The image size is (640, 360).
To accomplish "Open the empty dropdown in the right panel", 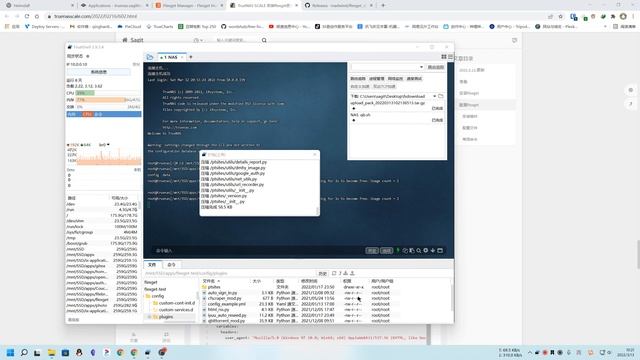I will point(387,67).
